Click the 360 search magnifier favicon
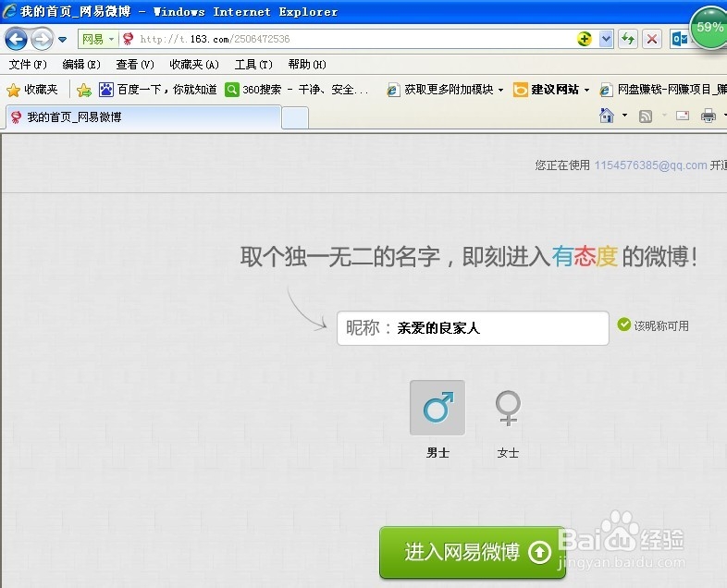 pos(232,90)
